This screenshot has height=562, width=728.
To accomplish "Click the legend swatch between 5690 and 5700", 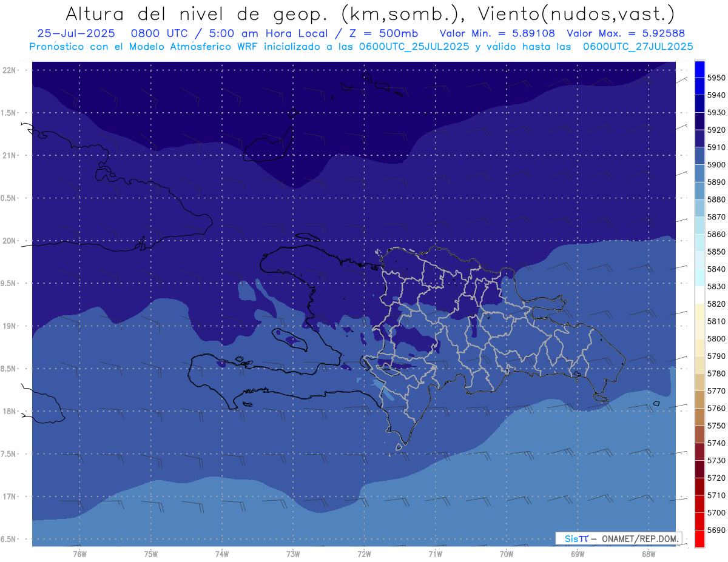I will (x=699, y=521).
